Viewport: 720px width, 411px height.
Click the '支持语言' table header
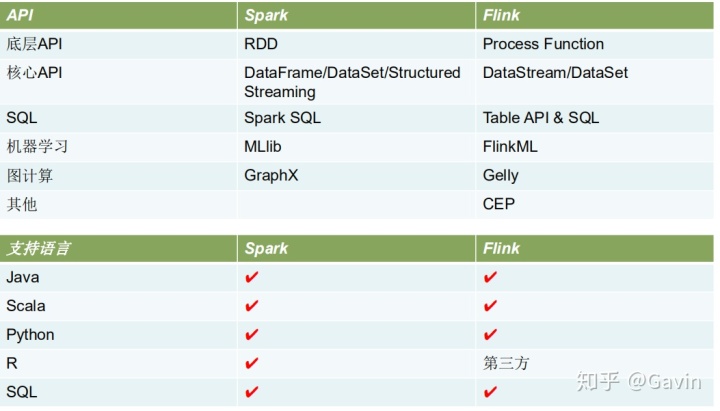[x=39, y=248]
